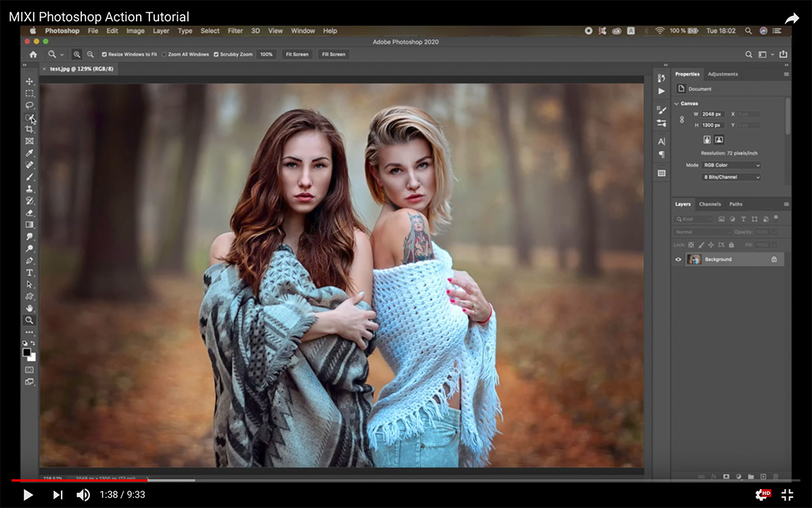
Task: Click the Fill Screen button
Action: [x=333, y=54]
